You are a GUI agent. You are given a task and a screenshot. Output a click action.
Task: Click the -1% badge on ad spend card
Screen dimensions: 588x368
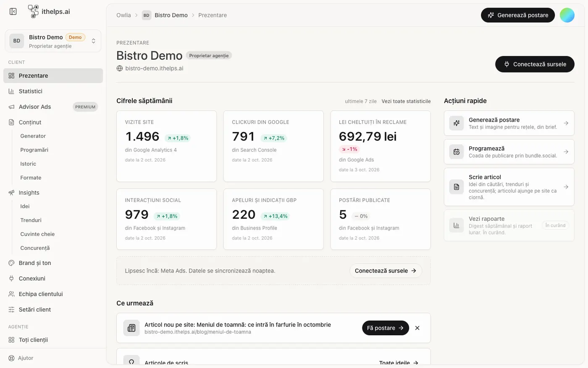(x=349, y=149)
